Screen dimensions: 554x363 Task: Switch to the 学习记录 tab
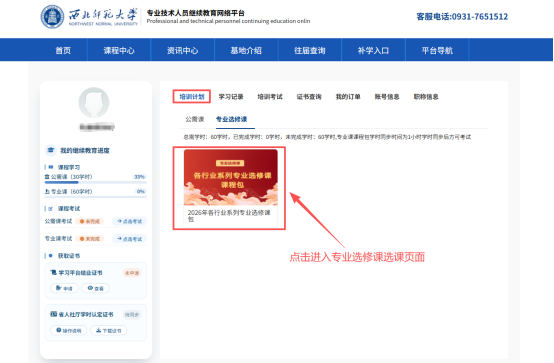(231, 96)
